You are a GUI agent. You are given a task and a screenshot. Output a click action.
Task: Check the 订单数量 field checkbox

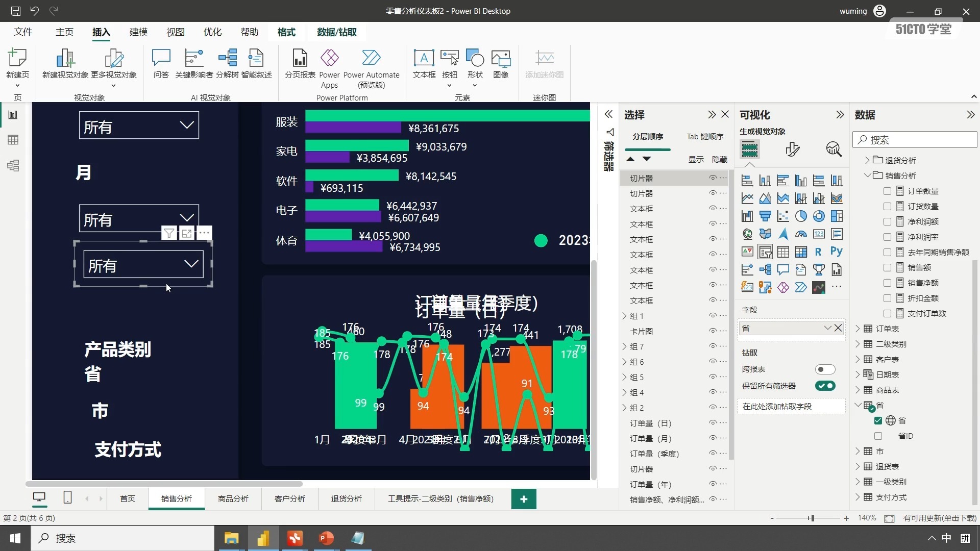click(887, 191)
